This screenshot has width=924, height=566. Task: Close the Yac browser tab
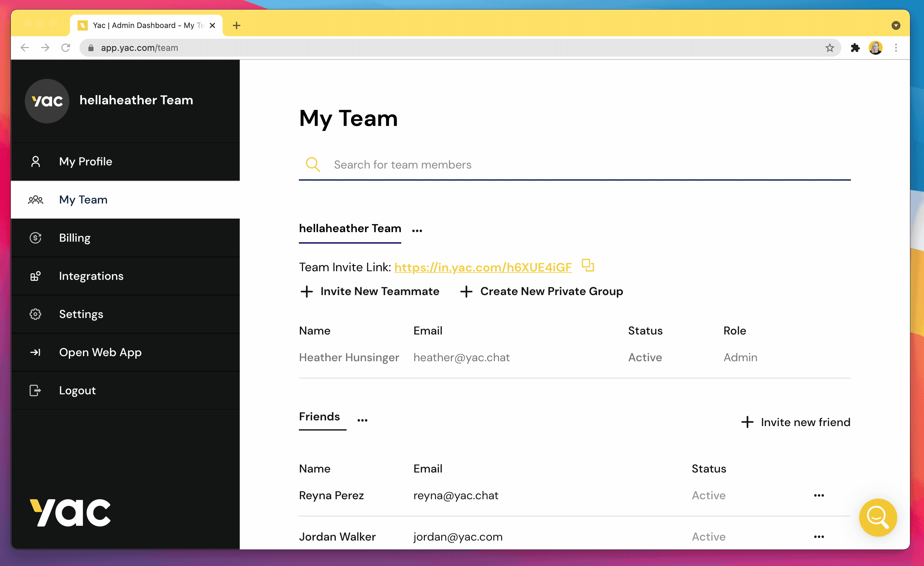click(212, 25)
